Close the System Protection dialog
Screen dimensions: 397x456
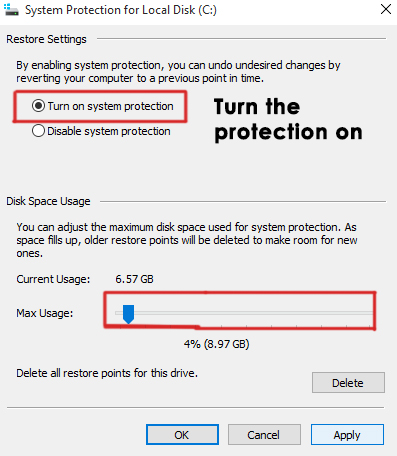tap(386, 9)
